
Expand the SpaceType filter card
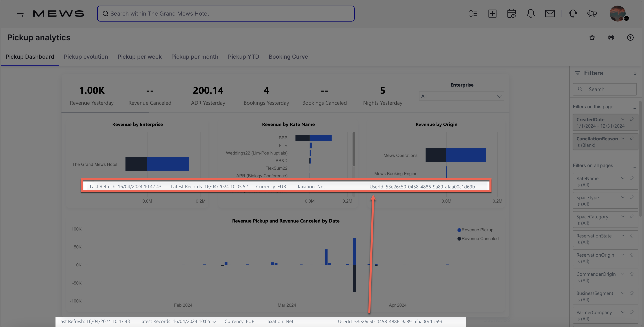coord(623,197)
